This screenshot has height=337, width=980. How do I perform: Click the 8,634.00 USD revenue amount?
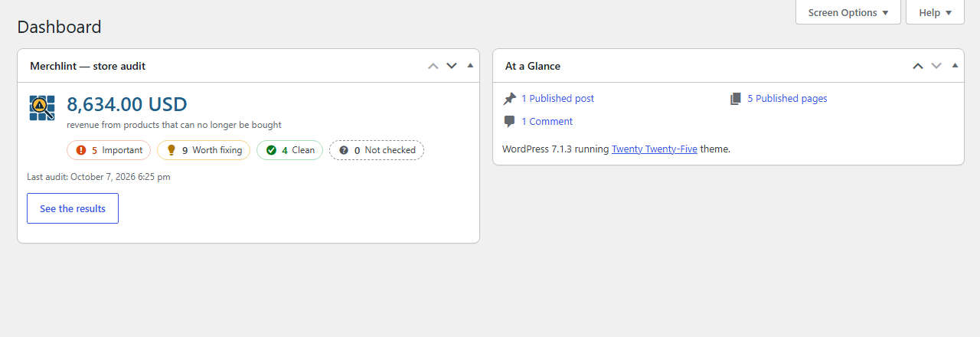click(127, 104)
